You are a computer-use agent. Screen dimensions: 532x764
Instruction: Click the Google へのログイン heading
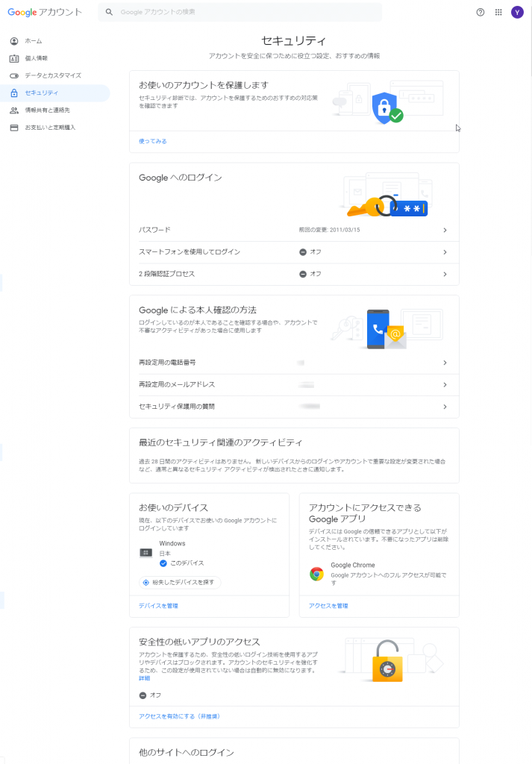181,178
